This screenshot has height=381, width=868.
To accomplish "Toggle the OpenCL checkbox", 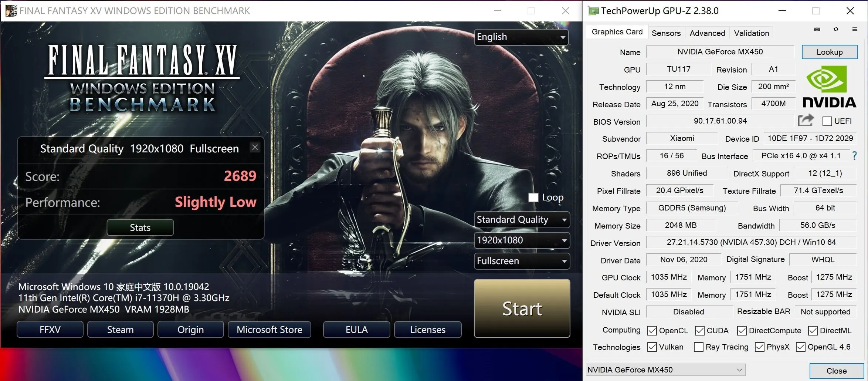I will coord(652,331).
